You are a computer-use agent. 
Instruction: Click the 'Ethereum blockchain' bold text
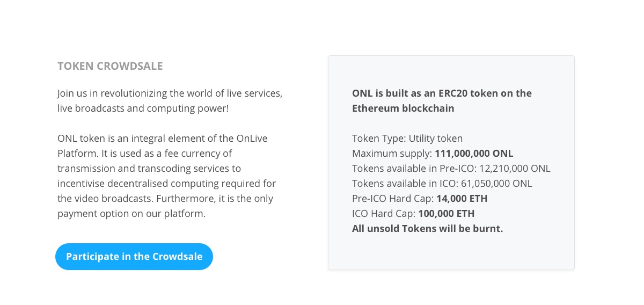point(403,108)
